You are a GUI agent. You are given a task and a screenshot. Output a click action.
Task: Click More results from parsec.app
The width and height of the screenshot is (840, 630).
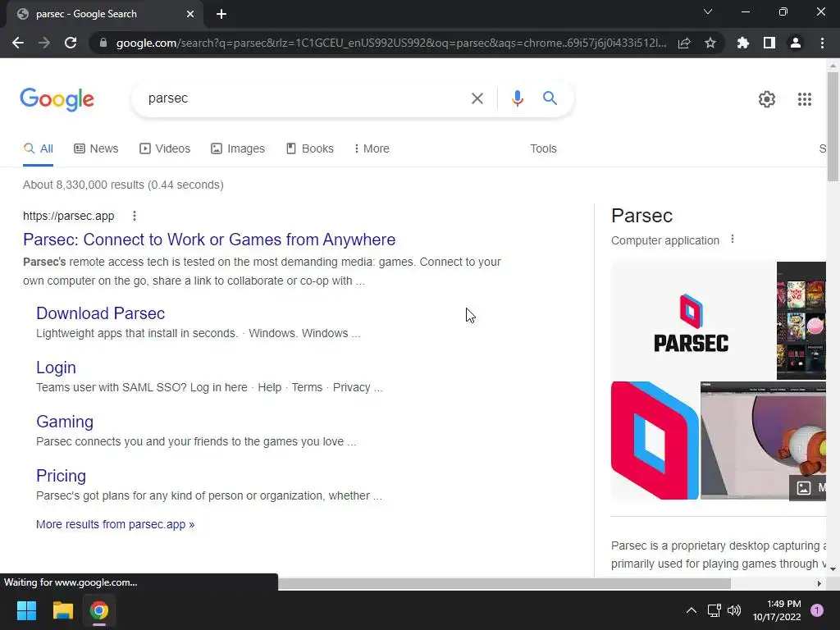coord(115,524)
